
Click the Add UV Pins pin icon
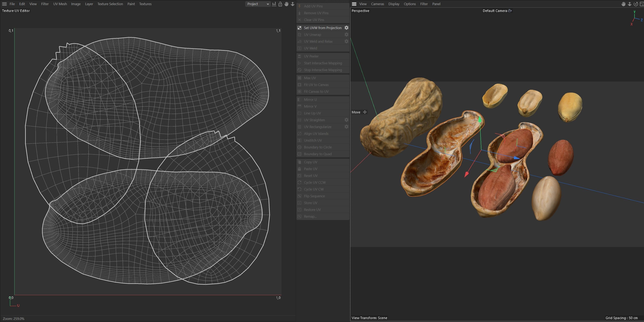click(x=300, y=6)
